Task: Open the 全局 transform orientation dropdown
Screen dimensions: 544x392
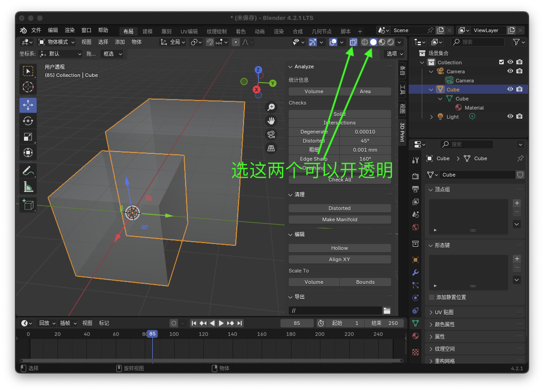Action: click(173, 42)
